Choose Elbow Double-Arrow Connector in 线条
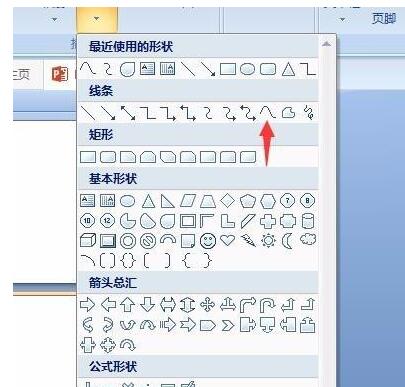Image resolution: width=405 pixels, height=387 pixels. click(x=188, y=113)
